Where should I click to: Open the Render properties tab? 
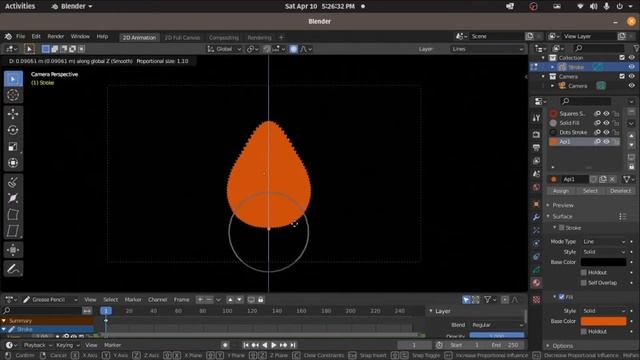(536, 134)
